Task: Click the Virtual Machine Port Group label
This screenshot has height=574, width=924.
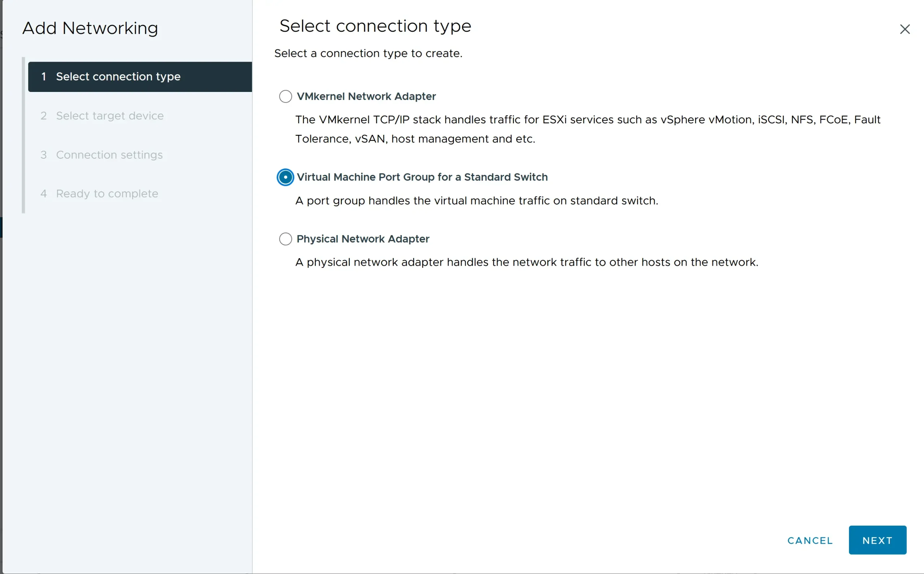Action: (x=422, y=177)
